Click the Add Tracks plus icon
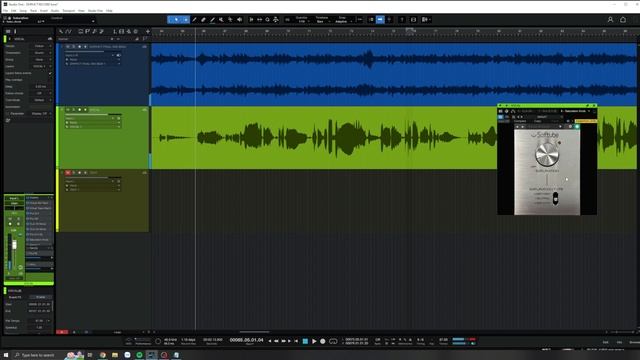Image resolution: width=640 pixels, height=360 pixels. click(x=148, y=31)
